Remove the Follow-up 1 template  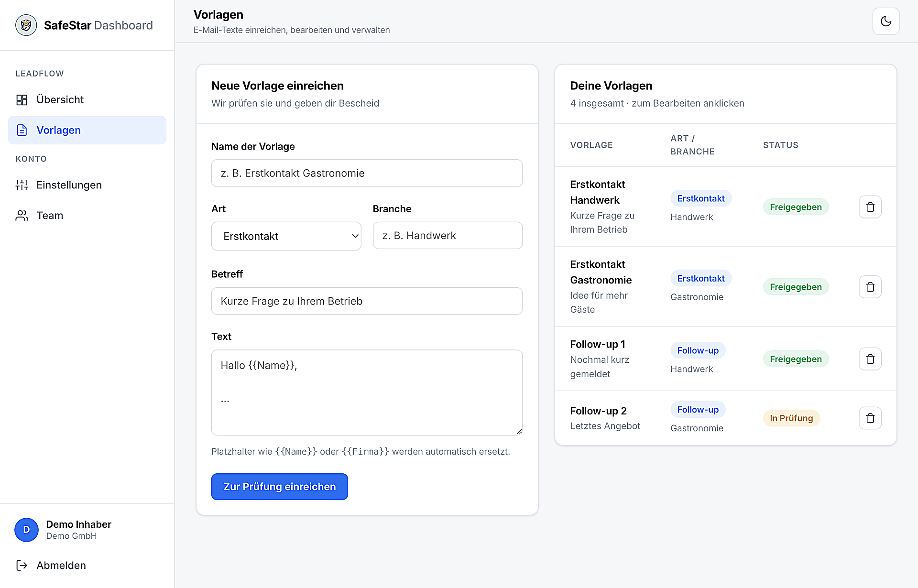870,359
